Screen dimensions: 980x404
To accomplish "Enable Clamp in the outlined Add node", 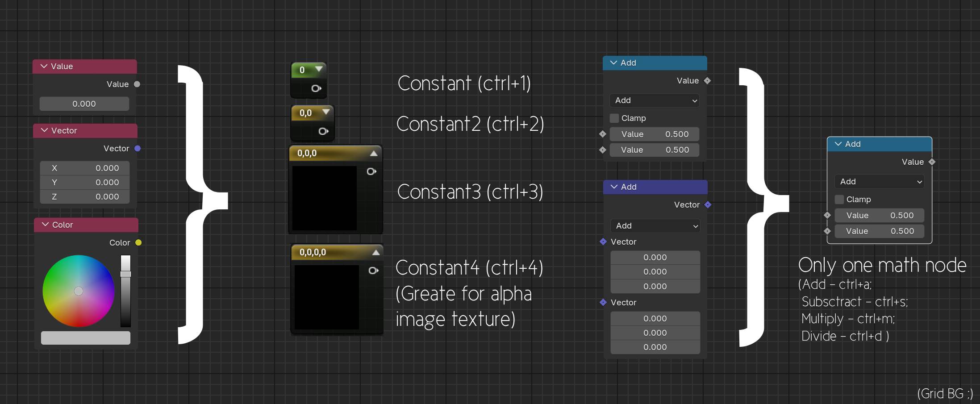I will pos(840,200).
